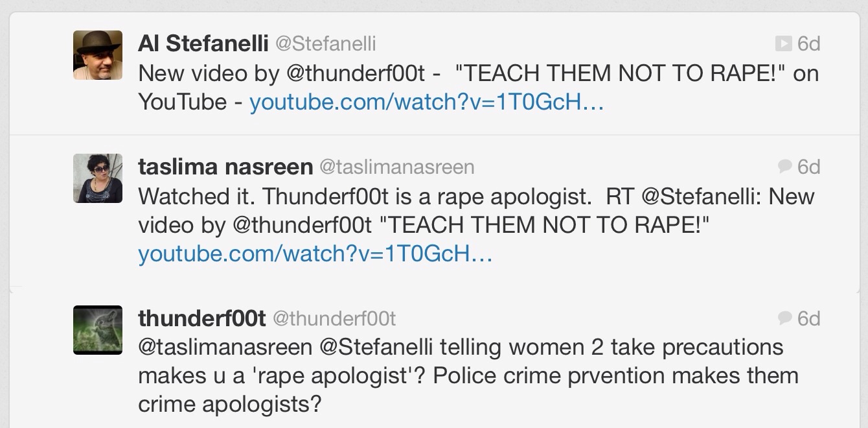
Task: Click the bold name "Al Stefanelli"
Action: pyautogui.click(x=203, y=43)
